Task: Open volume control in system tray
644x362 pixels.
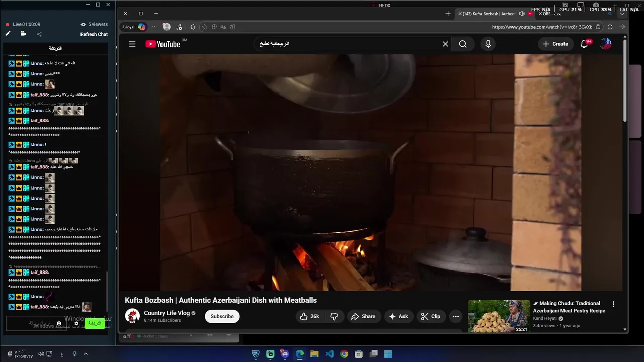Action: [x=41, y=354]
